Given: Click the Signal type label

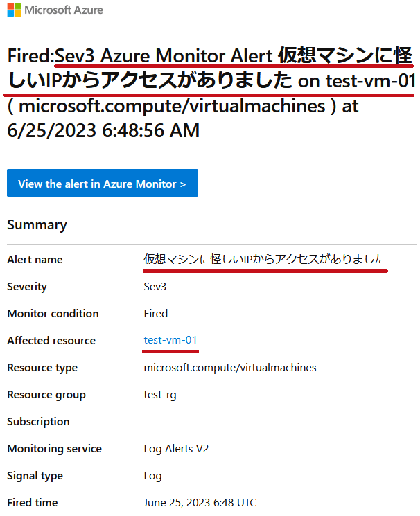Looking at the screenshot, I should point(35,476).
